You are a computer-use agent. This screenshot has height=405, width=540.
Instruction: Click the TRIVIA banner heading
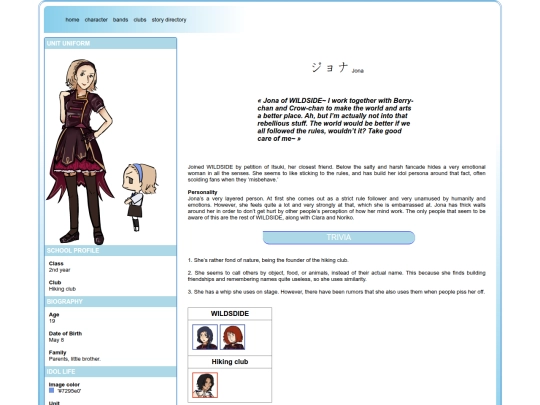(x=339, y=238)
